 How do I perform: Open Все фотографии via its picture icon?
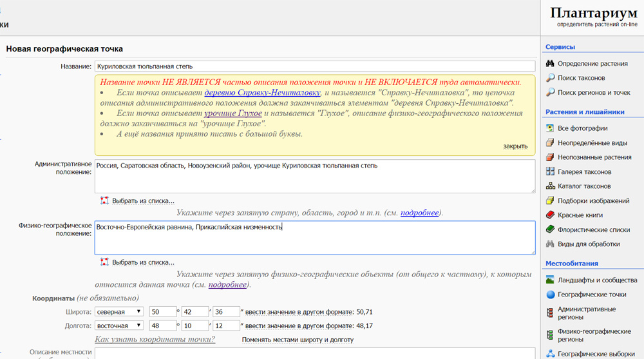[550, 128]
